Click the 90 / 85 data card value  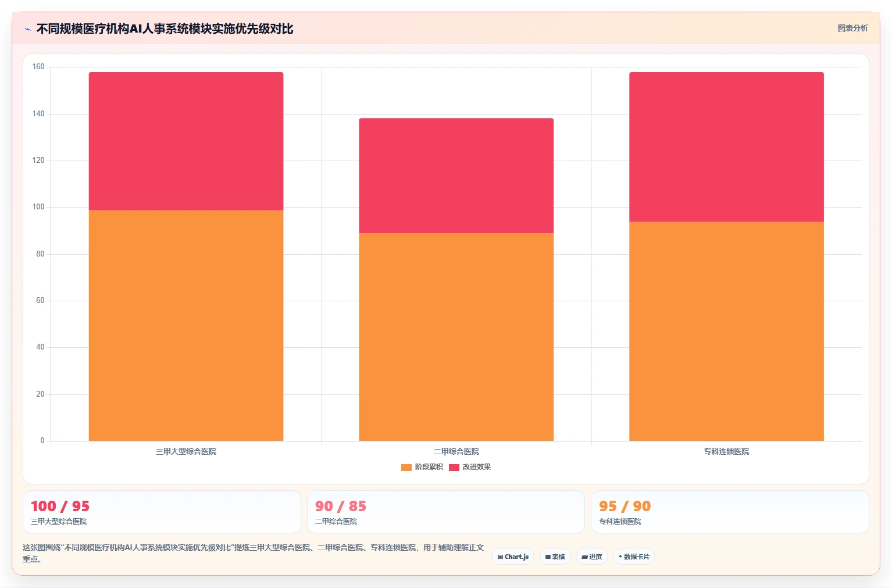pos(341,506)
